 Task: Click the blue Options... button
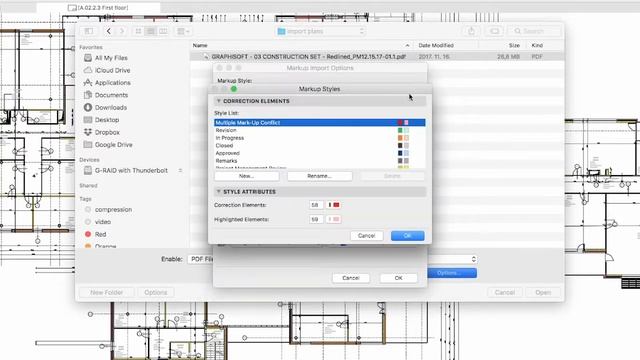point(452,273)
